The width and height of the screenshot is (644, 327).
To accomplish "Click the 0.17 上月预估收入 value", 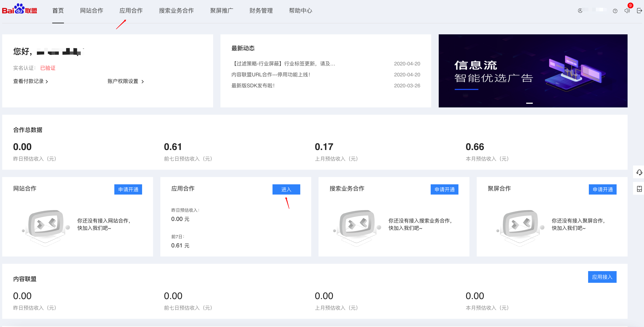I will coord(324,147).
